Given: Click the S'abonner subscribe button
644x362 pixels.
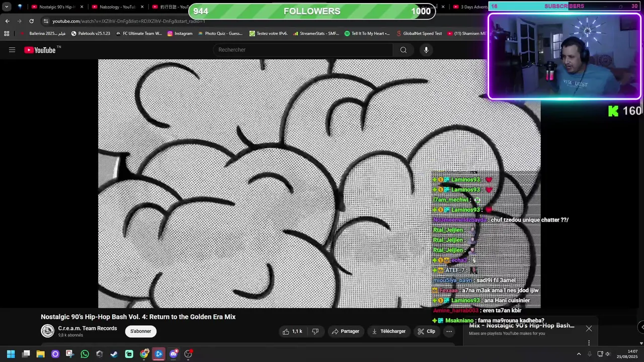Looking at the screenshot, I should [141, 331].
